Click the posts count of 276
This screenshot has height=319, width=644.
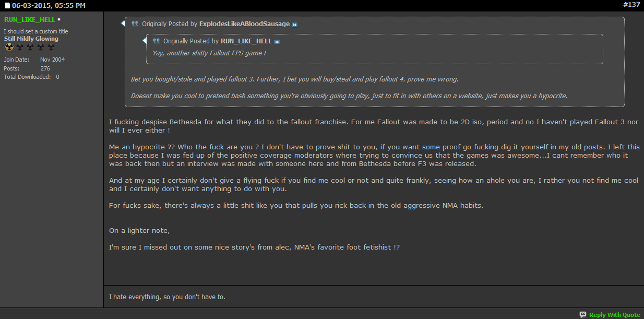[45, 68]
